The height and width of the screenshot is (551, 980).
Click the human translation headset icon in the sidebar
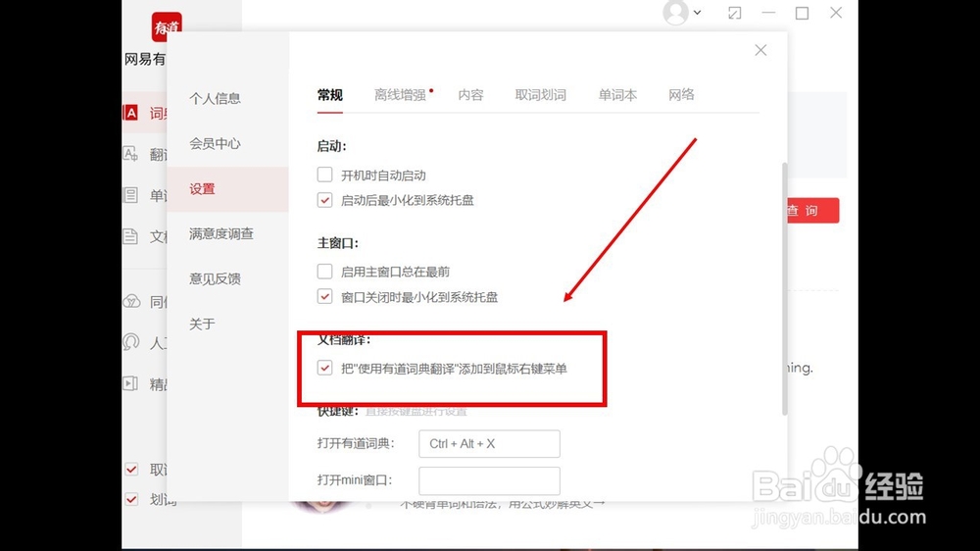pos(131,342)
